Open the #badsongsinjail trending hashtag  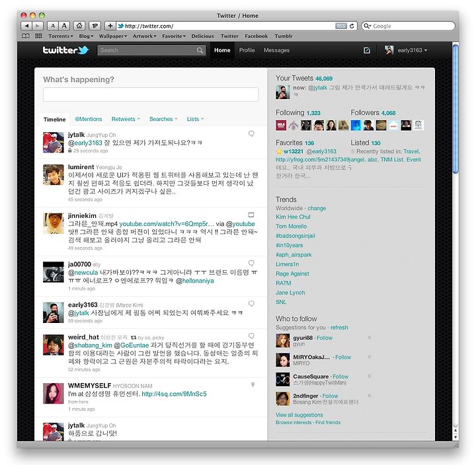click(x=296, y=236)
